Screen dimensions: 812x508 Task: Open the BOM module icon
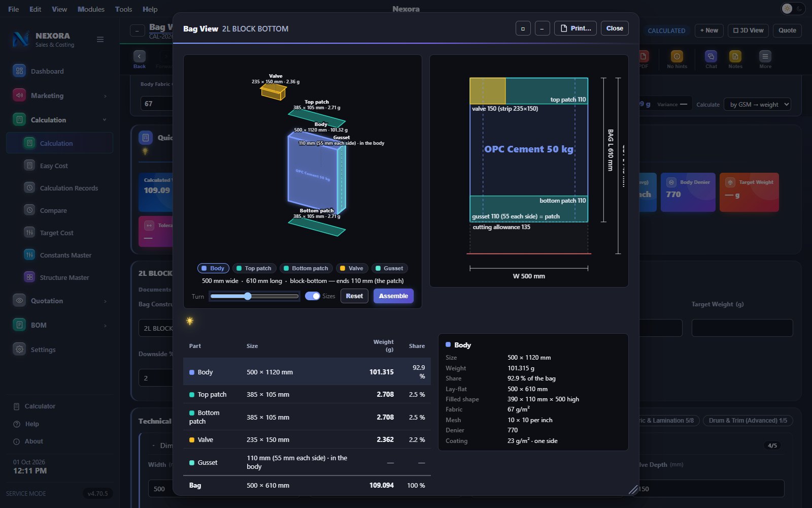click(x=19, y=325)
